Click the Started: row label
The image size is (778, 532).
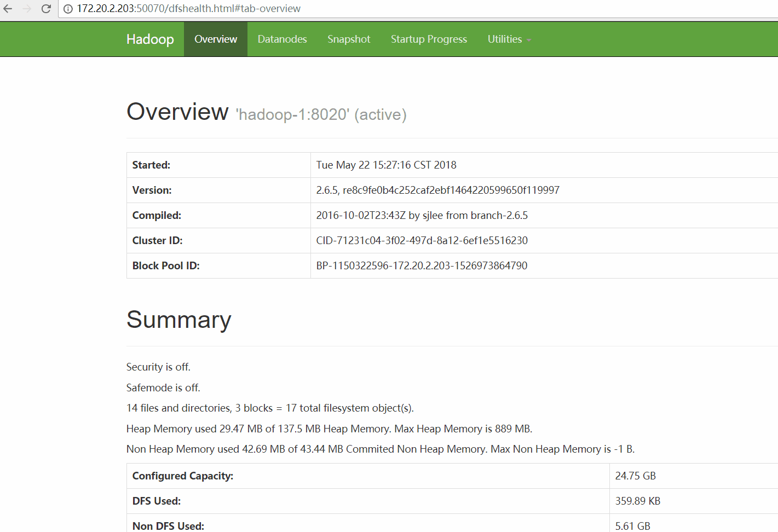151,165
